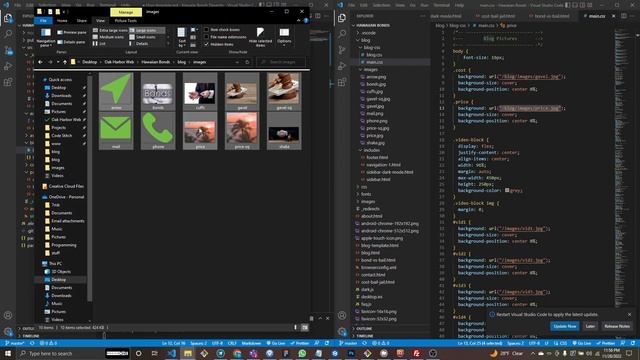
Task: Dismiss the VS Code update notification
Action: pyautogui.click(x=629, y=314)
